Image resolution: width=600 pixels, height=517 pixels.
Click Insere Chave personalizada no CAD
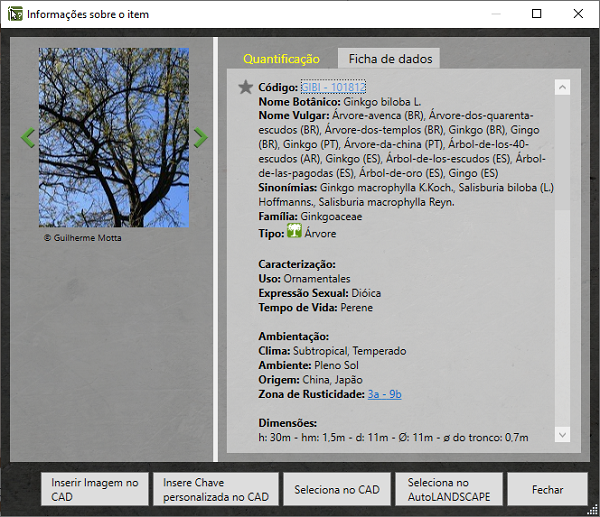pos(215,489)
